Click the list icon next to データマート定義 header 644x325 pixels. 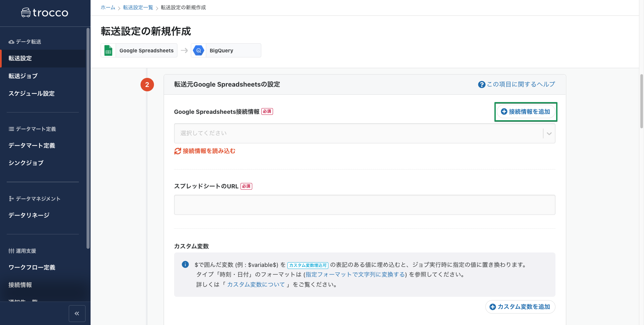11,129
